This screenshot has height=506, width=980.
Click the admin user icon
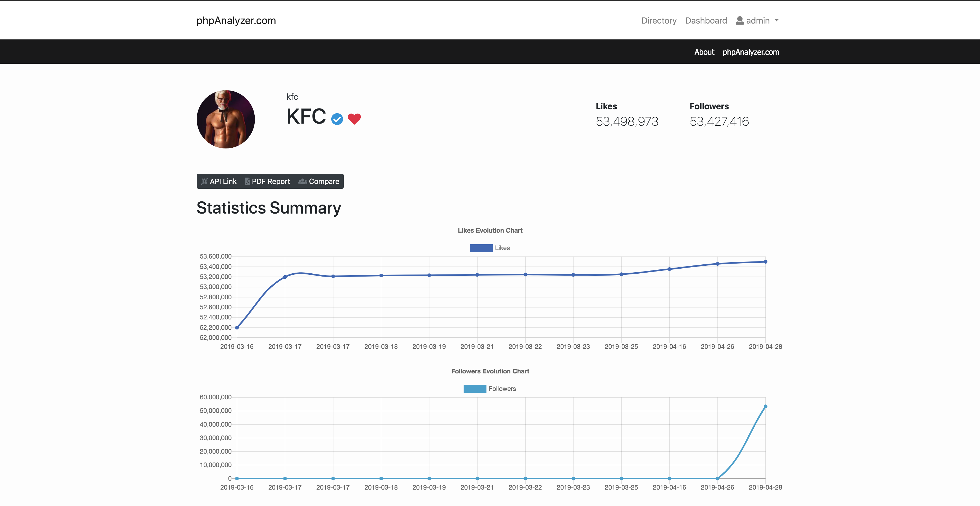[740, 21]
